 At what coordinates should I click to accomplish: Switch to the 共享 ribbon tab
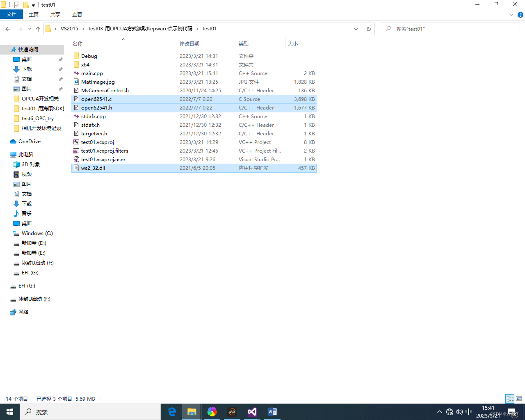tap(55, 14)
